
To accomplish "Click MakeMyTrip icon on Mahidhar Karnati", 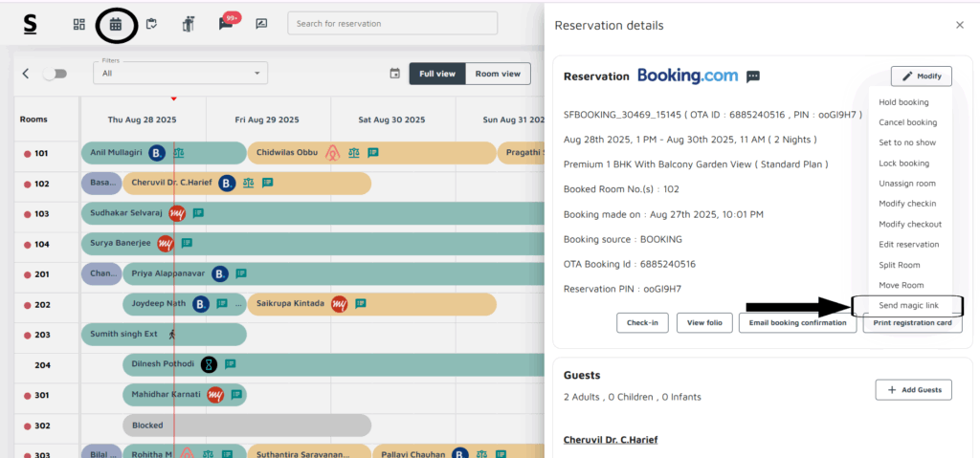I will [x=215, y=395].
